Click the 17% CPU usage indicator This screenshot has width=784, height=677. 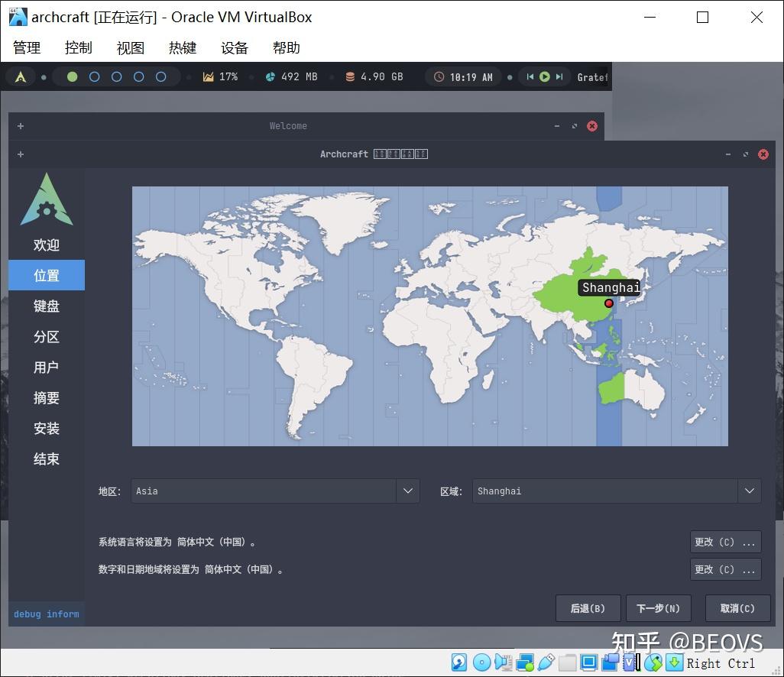221,76
